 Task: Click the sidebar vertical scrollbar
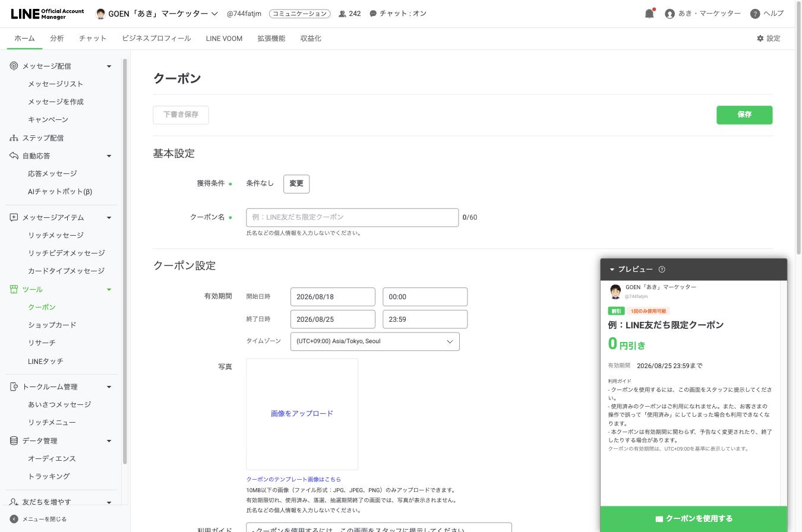click(x=125, y=261)
